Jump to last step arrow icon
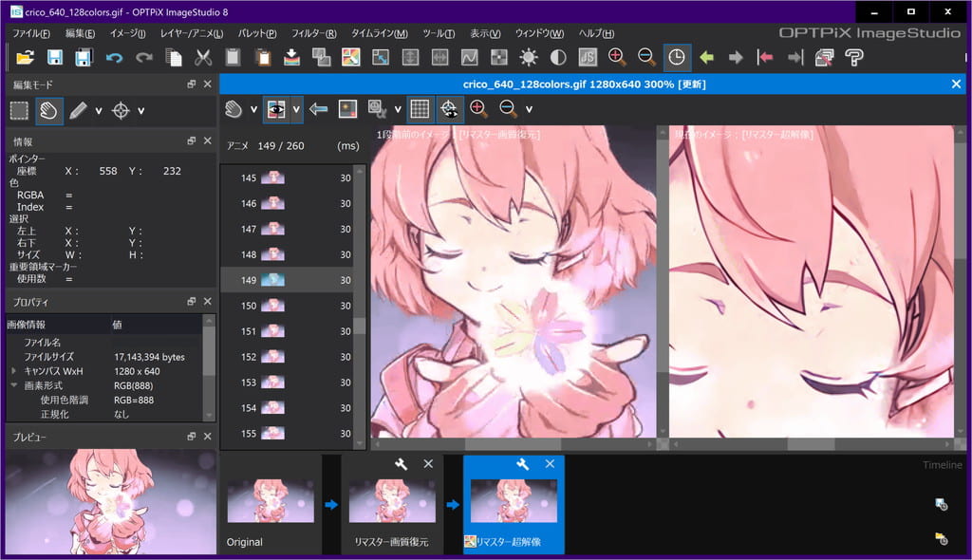The width and height of the screenshot is (972, 560). pos(794,58)
